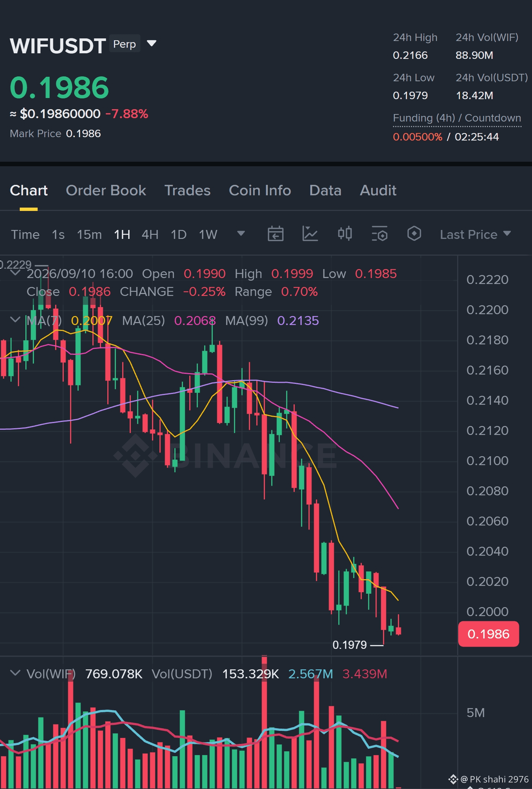The width and height of the screenshot is (532, 789).
Task: Click the Perp contract badge
Action: [124, 44]
